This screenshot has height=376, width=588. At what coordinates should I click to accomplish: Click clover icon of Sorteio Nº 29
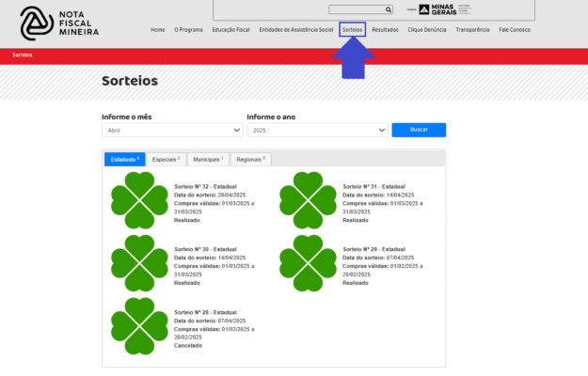[x=308, y=263]
